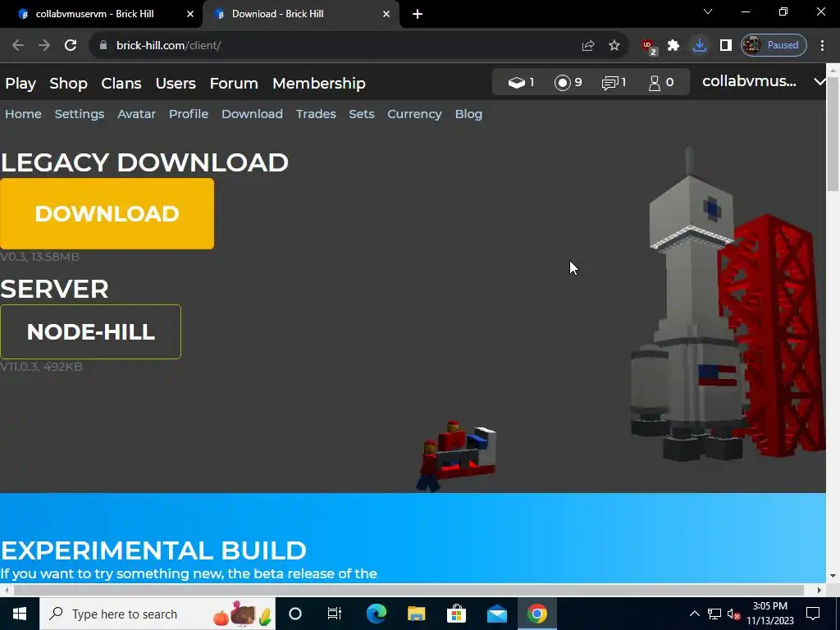Open the Play menu item

[21, 84]
